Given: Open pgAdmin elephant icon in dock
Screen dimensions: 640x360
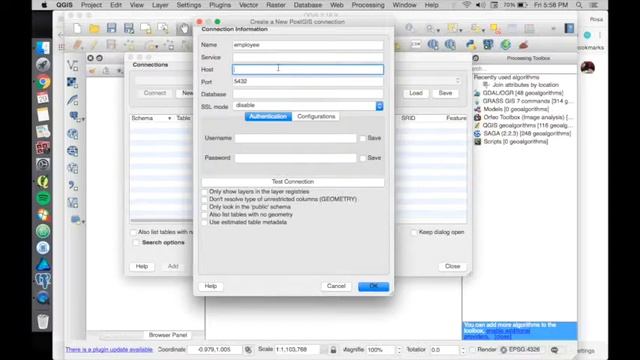Looking at the screenshot, I should point(43,281).
